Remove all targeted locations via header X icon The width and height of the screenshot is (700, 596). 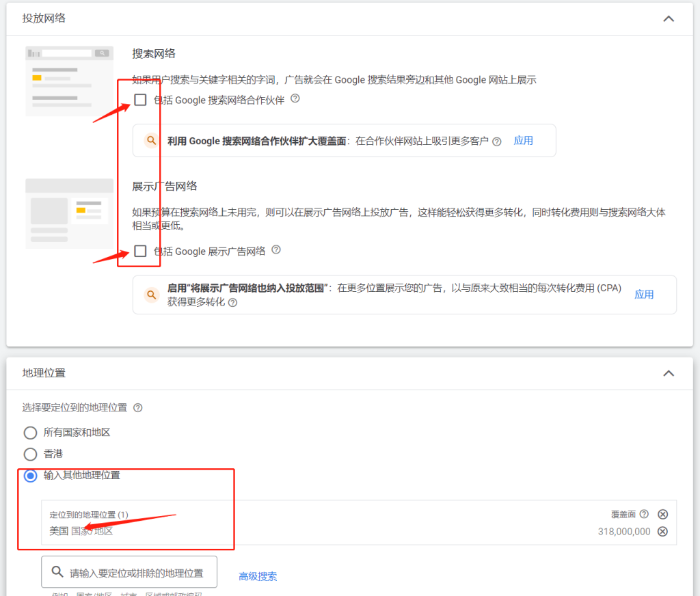(663, 514)
